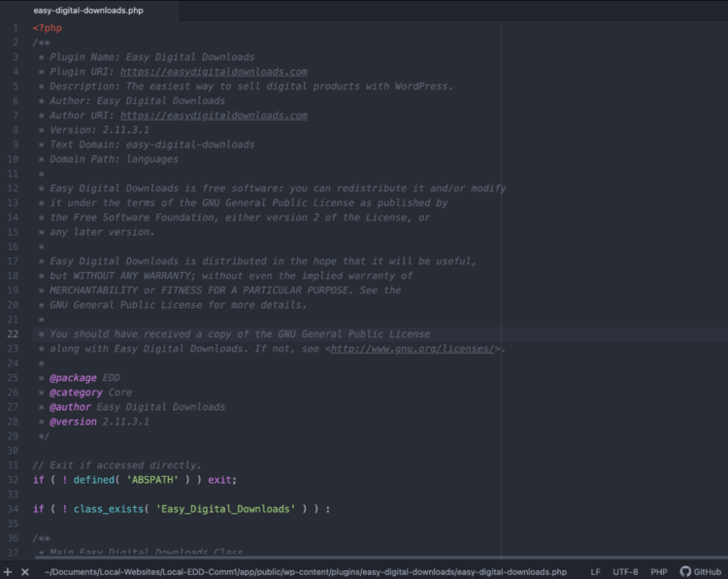The width and height of the screenshot is (728, 579).
Task: Open UTF-8 encoding selector
Action: (625, 572)
